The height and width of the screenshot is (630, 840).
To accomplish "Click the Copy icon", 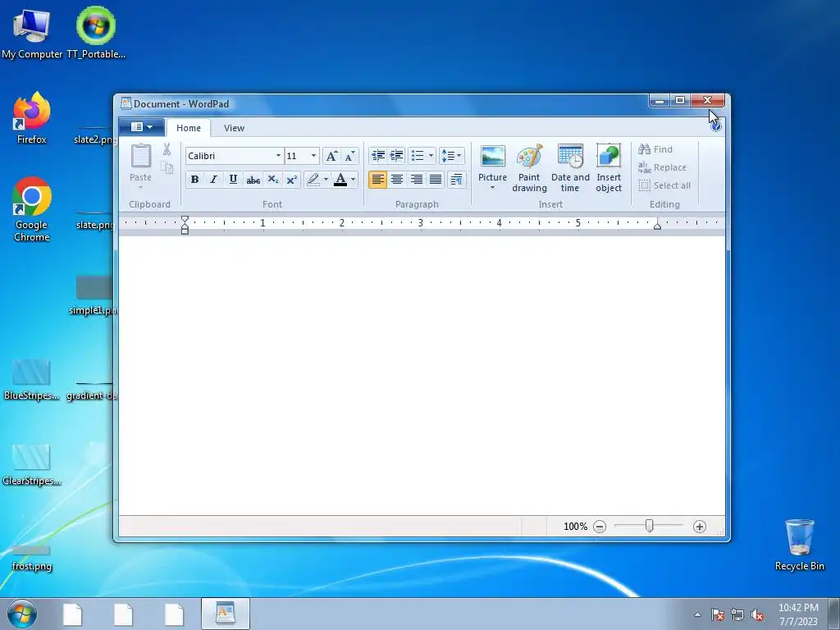I will (x=167, y=167).
